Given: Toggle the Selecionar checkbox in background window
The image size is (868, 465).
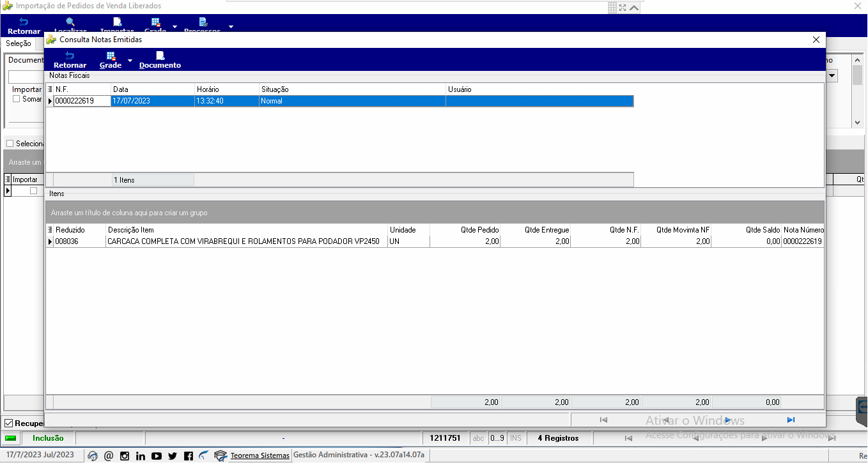Looking at the screenshot, I should click(x=10, y=144).
